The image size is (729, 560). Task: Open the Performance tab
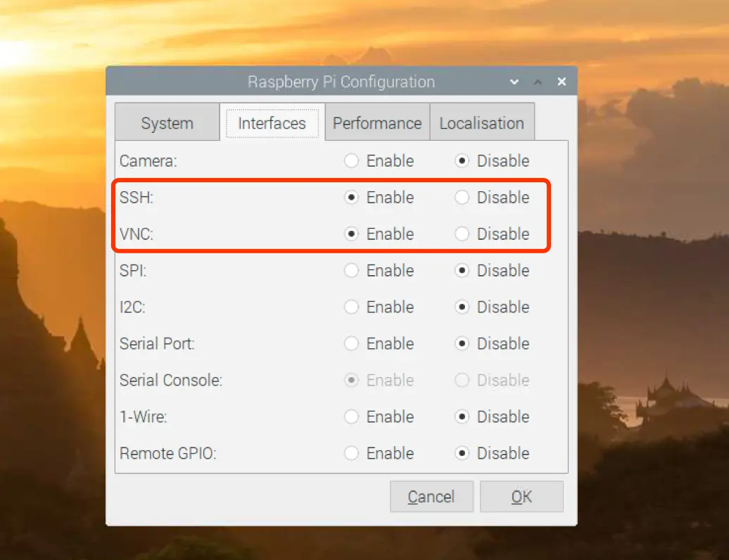[377, 123]
